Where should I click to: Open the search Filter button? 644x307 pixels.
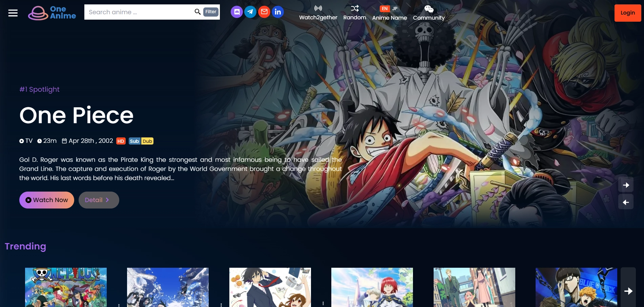tap(211, 12)
